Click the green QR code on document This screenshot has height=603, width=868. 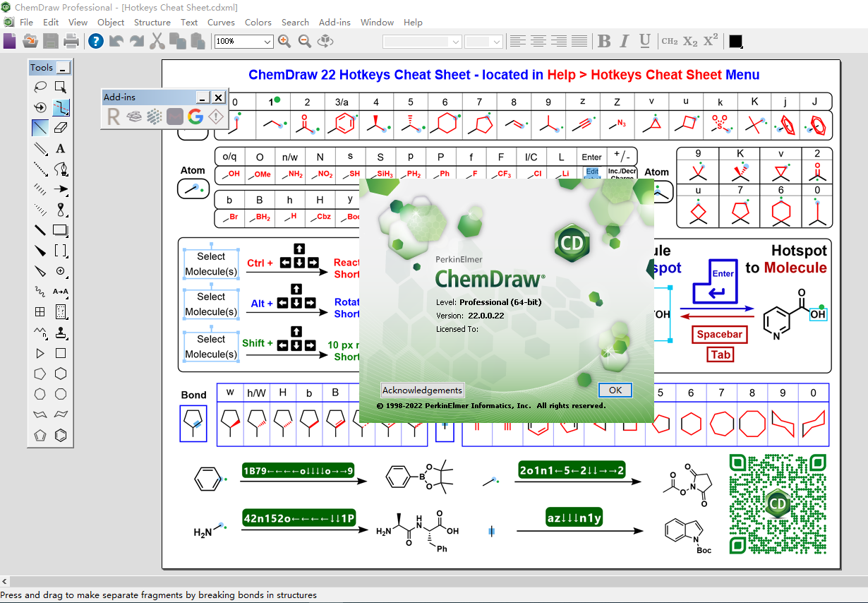[x=777, y=503]
